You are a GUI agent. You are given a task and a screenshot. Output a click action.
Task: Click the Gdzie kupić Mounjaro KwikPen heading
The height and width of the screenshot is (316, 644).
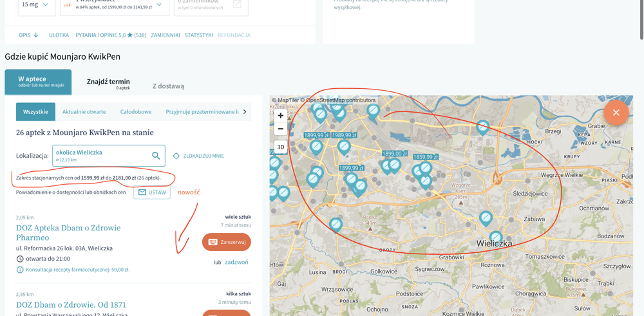[62, 57]
